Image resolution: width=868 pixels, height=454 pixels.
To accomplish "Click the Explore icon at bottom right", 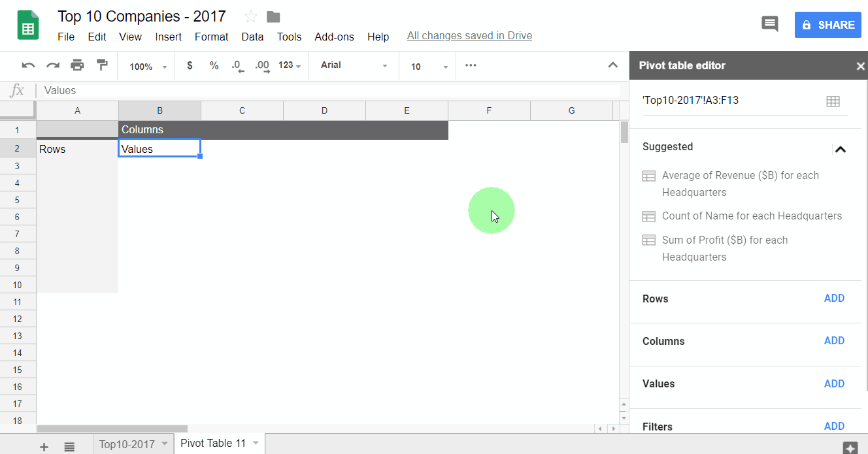I will coord(850,447).
